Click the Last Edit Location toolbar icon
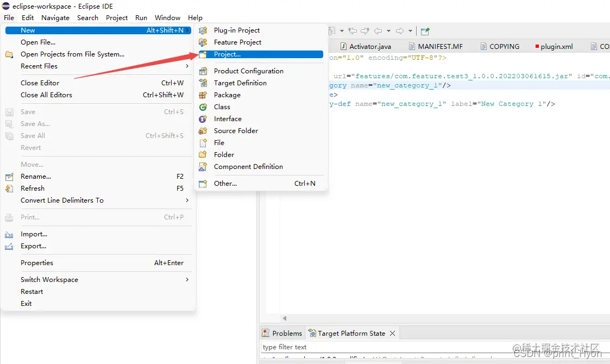Screen dimensions: 610x364 [353, 31]
